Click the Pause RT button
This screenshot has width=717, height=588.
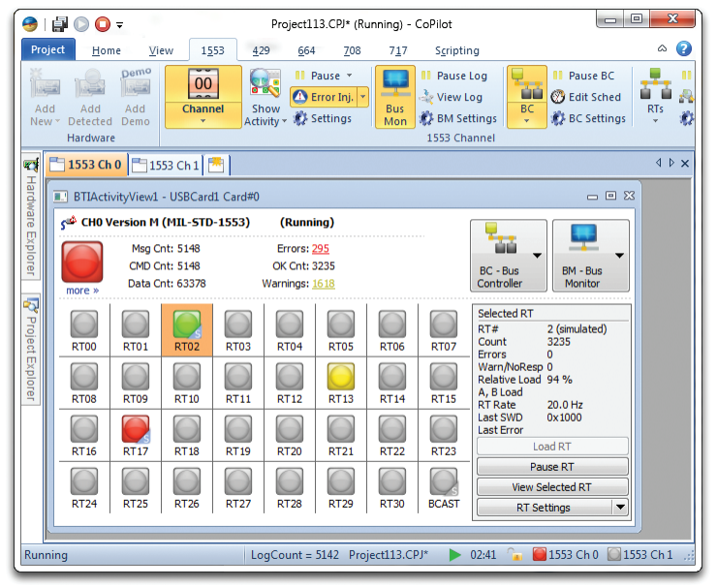click(x=551, y=467)
